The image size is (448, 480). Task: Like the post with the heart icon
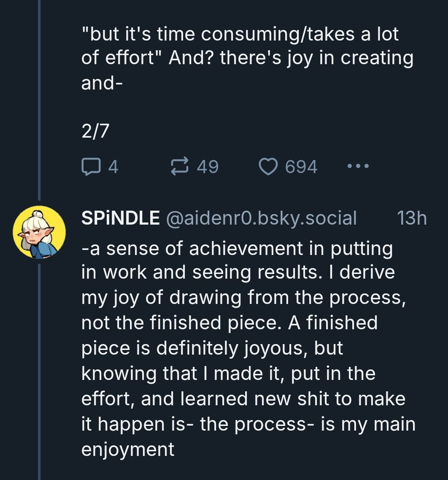pyautogui.click(x=267, y=167)
